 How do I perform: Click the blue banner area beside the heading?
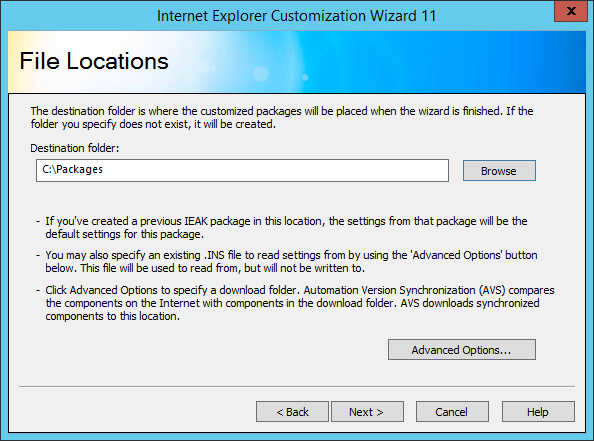coord(379,62)
